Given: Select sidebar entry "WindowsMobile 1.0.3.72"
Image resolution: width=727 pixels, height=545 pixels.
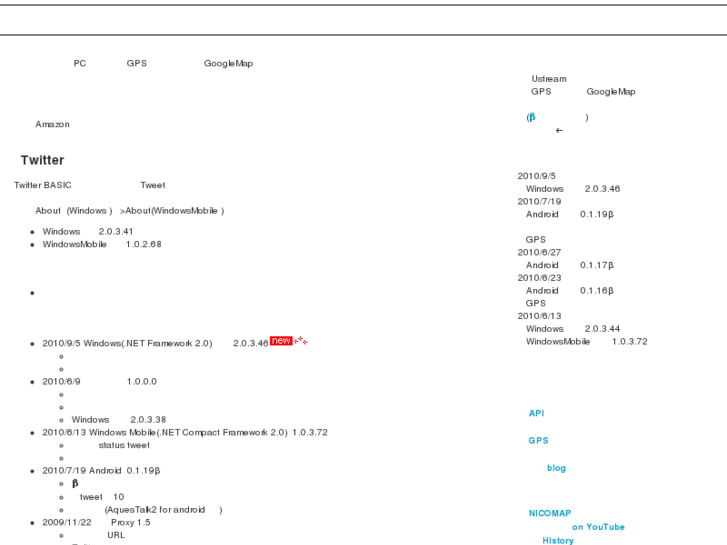Looking at the screenshot, I should point(587,341).
